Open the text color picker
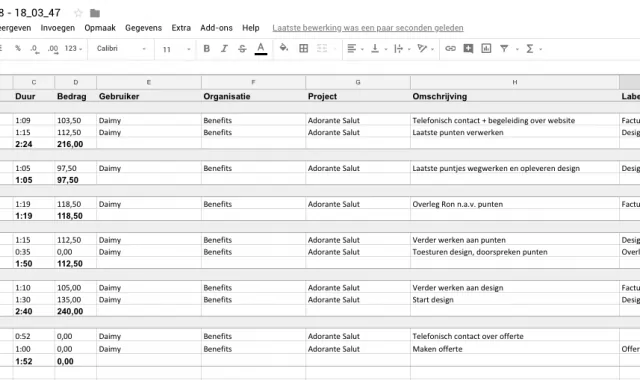This screenshot has height=380, width=640. [x=261, y=49]
